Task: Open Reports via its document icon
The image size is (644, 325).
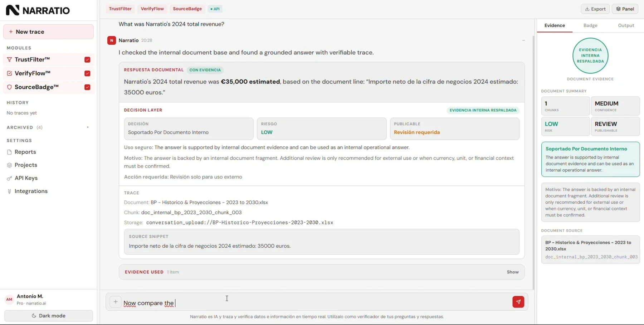Action: tap(9, 152)
